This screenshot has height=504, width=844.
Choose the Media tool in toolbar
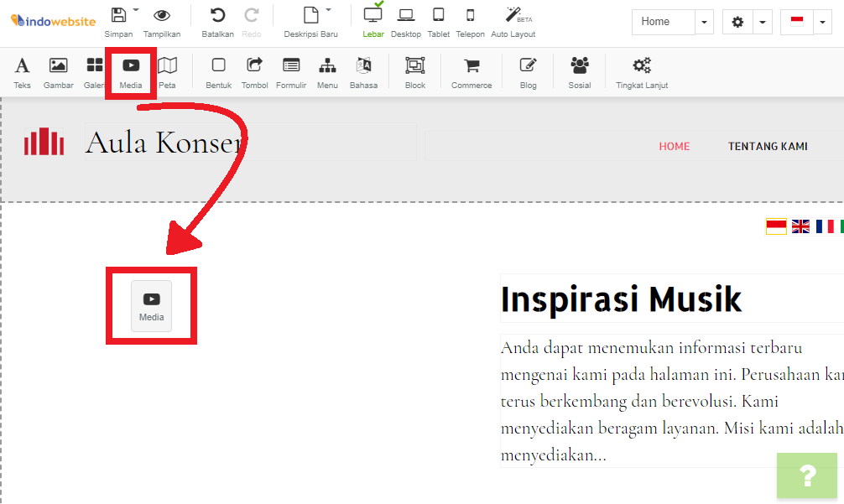(x=131, y=72)
